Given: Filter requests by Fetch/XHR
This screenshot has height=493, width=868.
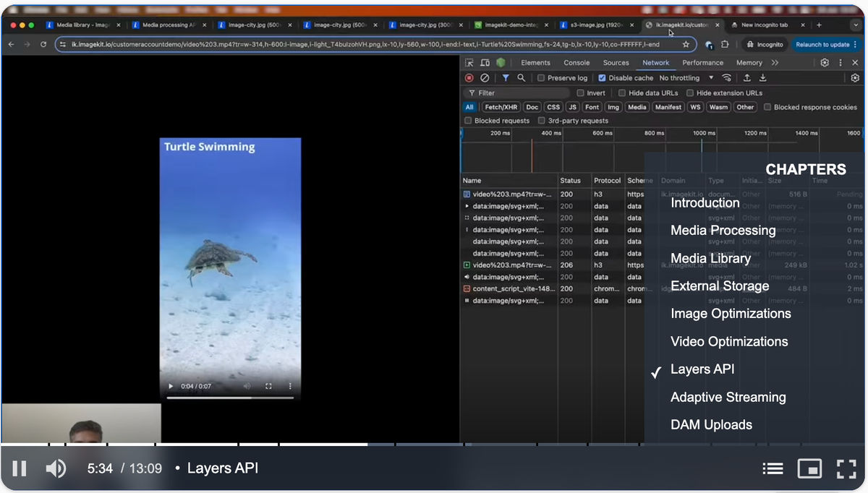Looking at the screenshot, I should 501,107.
